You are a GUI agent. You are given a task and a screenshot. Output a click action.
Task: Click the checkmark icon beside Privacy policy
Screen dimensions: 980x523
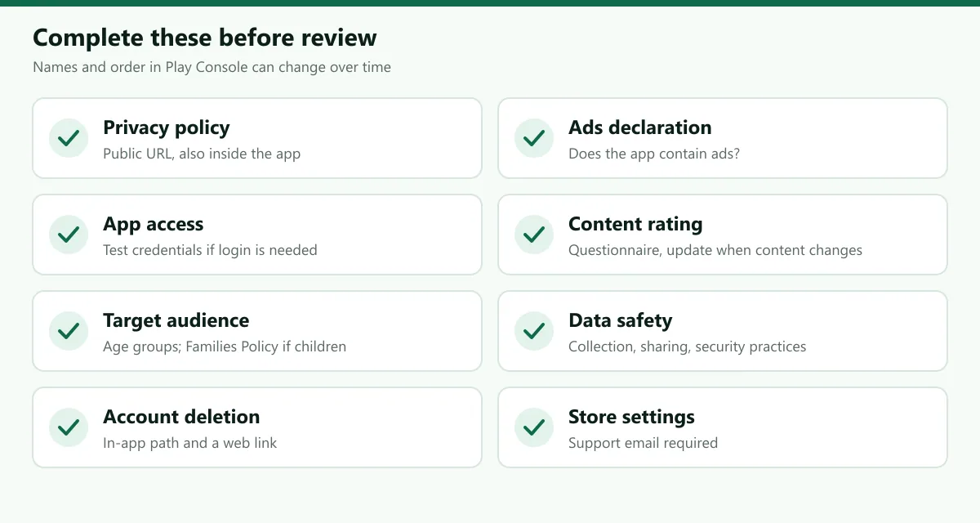(x=69, y=138)
